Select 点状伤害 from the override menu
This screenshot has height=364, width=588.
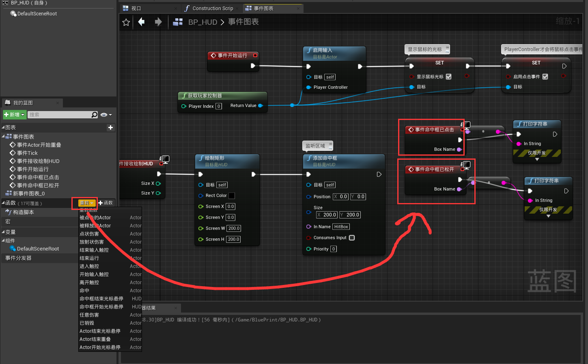89,234
